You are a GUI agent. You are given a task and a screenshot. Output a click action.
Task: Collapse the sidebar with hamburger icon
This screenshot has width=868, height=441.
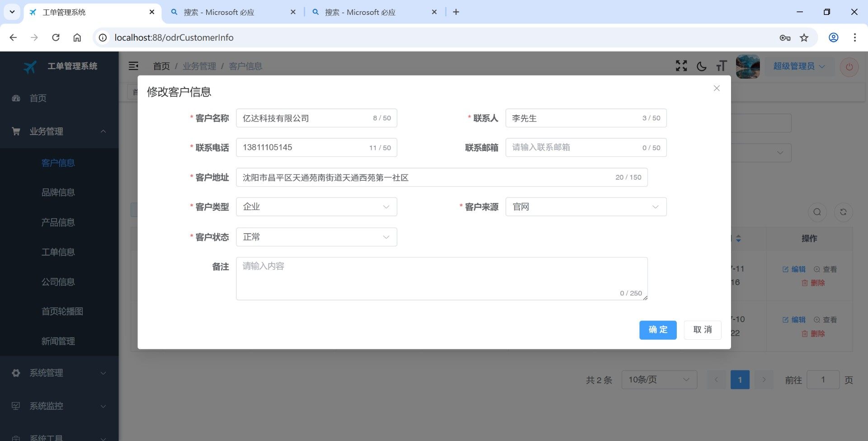click(x=133, y=66)
